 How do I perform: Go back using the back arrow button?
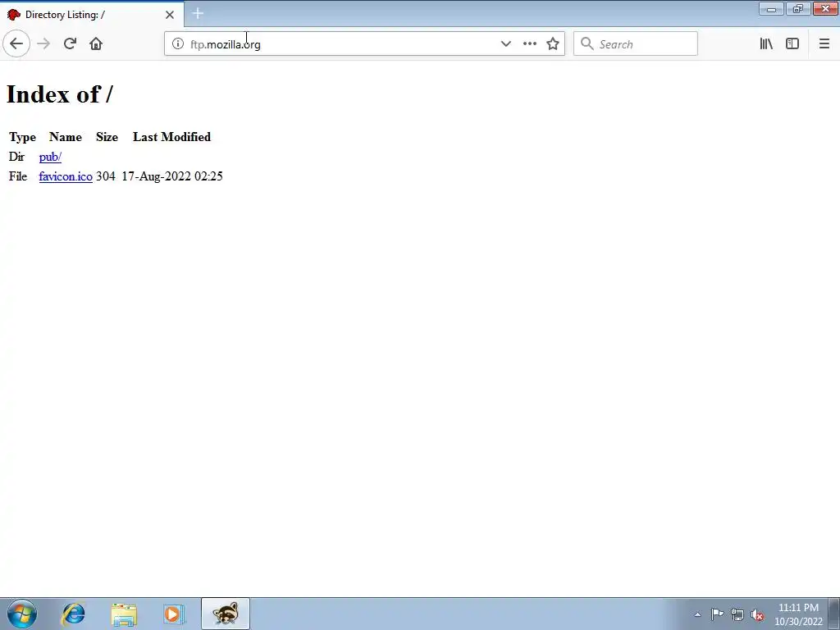16,43
